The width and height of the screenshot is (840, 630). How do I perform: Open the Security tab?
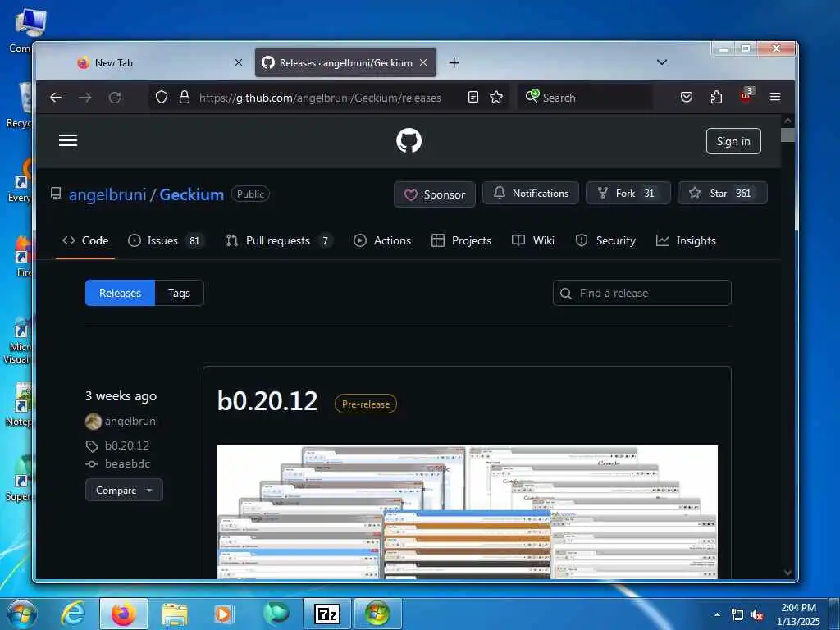[605, 240]
